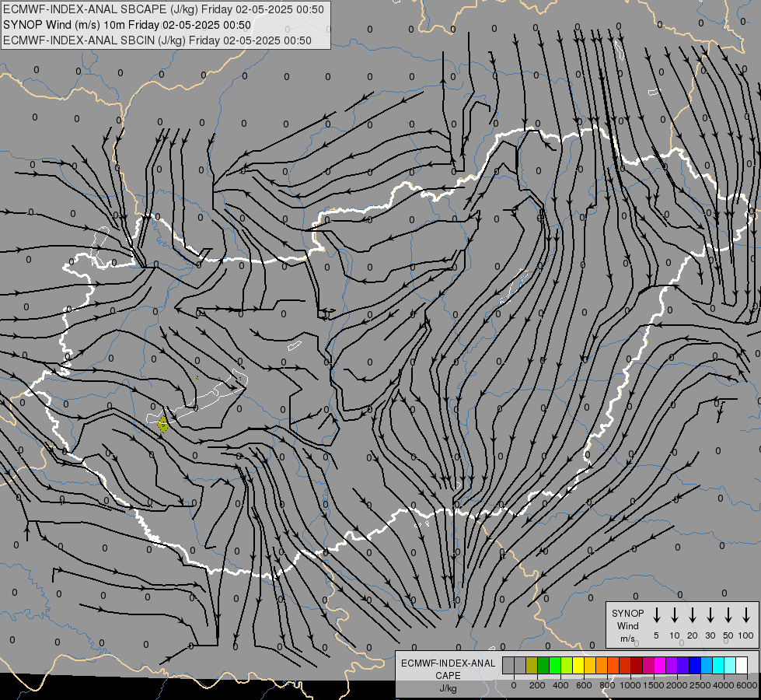Viewport: 761px width, 700px height.
Task: Select the dark red swatch after 1000
Action: point(637,665)
